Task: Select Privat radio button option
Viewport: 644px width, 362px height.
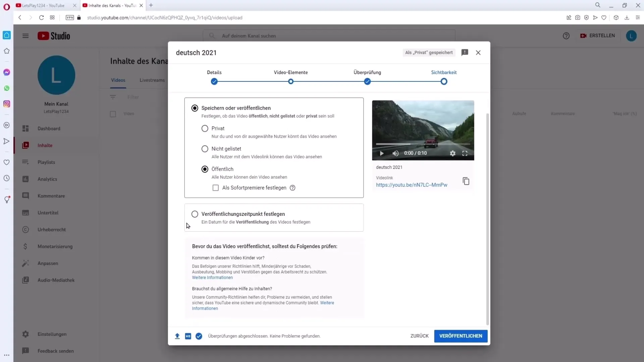Action: coord(205,128)
